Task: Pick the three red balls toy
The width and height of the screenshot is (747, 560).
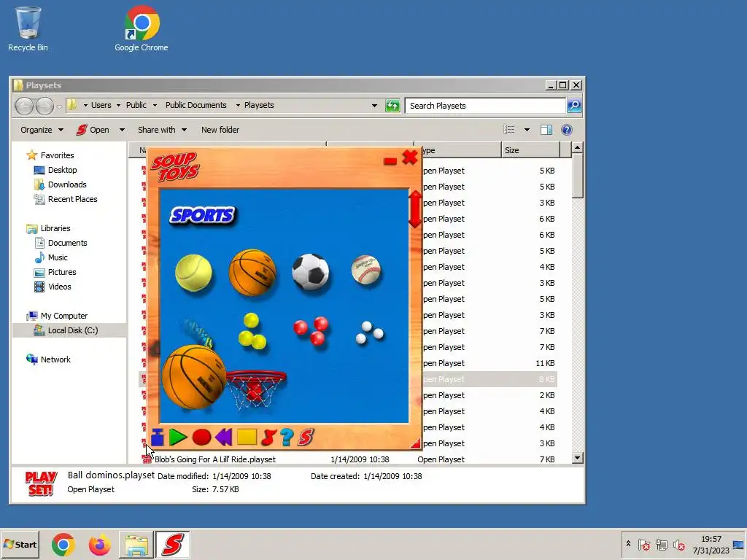Action: (x=311, y=330)
